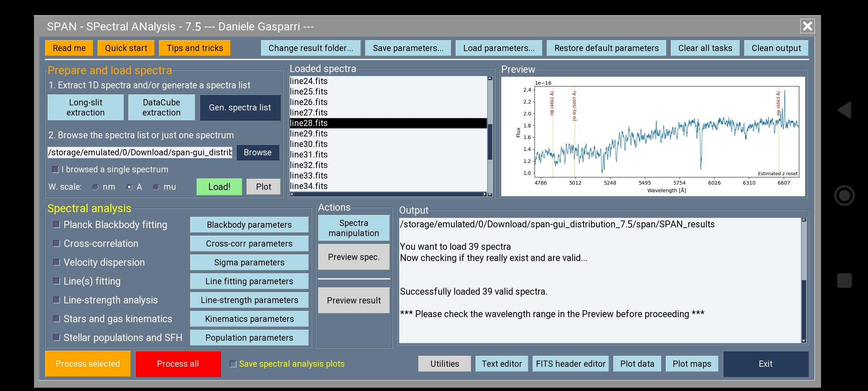Open the FITS header editor
The height and width of the screenshot is (391, 868).
(571, 364)
